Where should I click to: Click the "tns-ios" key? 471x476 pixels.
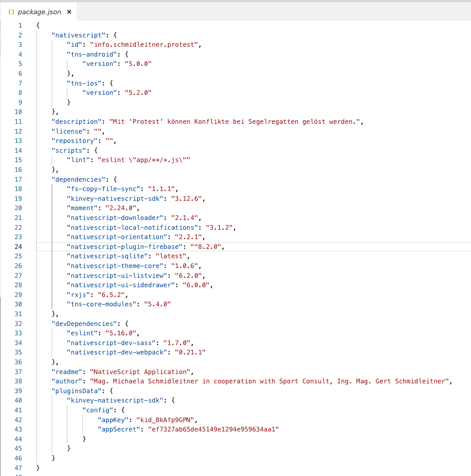(84, 83)
